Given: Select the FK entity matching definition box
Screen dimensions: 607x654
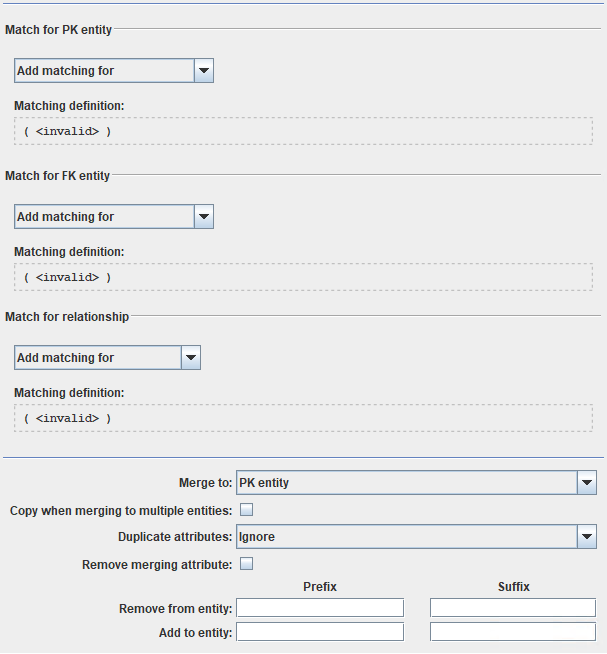Looking at the screenshot, I should [303, 277].
